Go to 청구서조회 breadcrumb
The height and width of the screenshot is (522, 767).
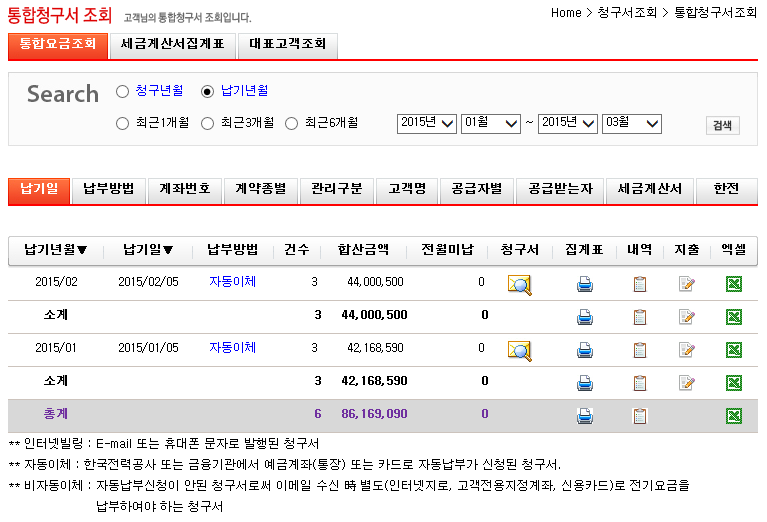coord(627,13)
